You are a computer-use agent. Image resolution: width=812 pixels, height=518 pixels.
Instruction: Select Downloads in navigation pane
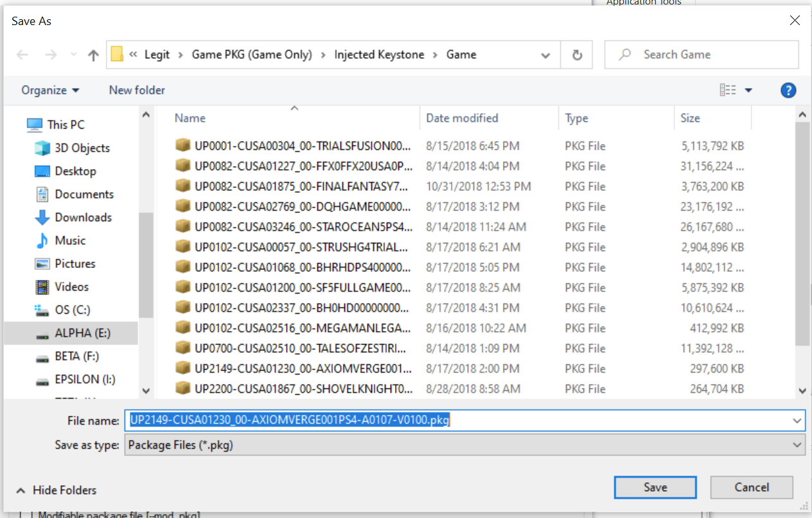[84, 217]
